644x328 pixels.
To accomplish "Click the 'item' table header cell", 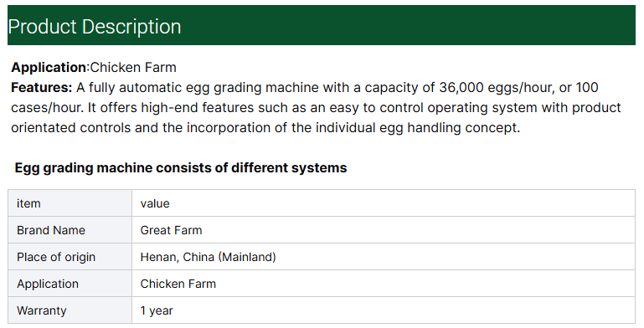I will click(x=70, y=203).
